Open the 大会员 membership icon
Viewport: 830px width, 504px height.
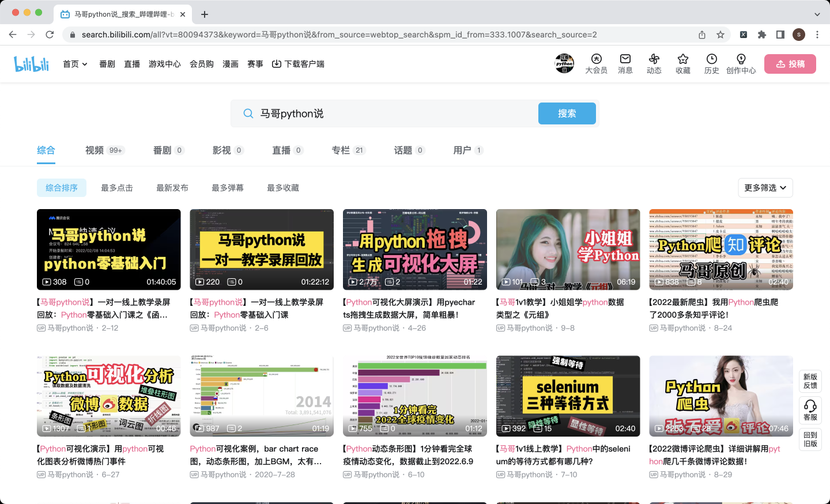(596, 59)
